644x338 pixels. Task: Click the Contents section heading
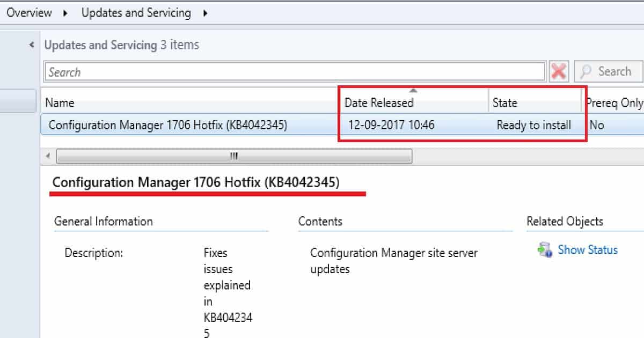point(320,221)
